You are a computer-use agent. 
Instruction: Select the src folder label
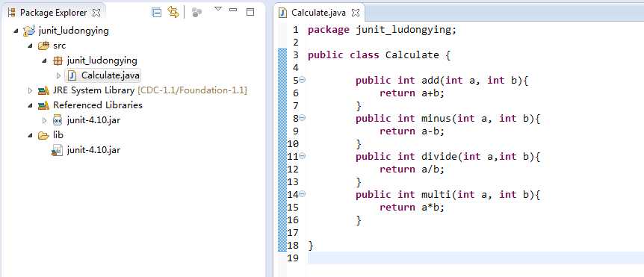pos(59,46)
